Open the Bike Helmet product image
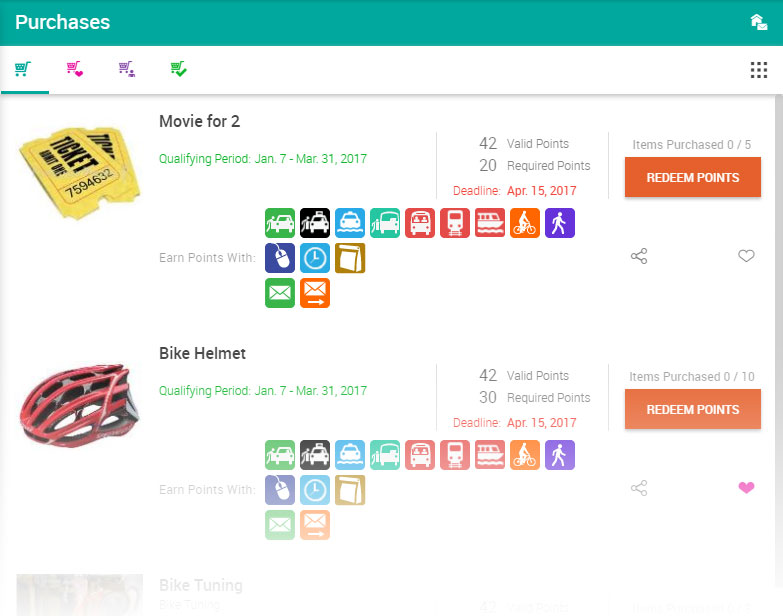783x616 pixels. pos(80,405)
